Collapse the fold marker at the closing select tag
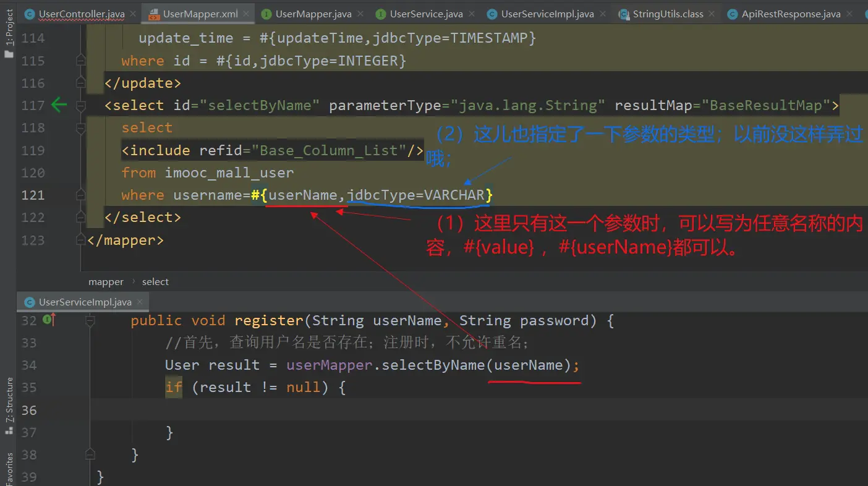The image size is (868, 486). click(81, 217)
